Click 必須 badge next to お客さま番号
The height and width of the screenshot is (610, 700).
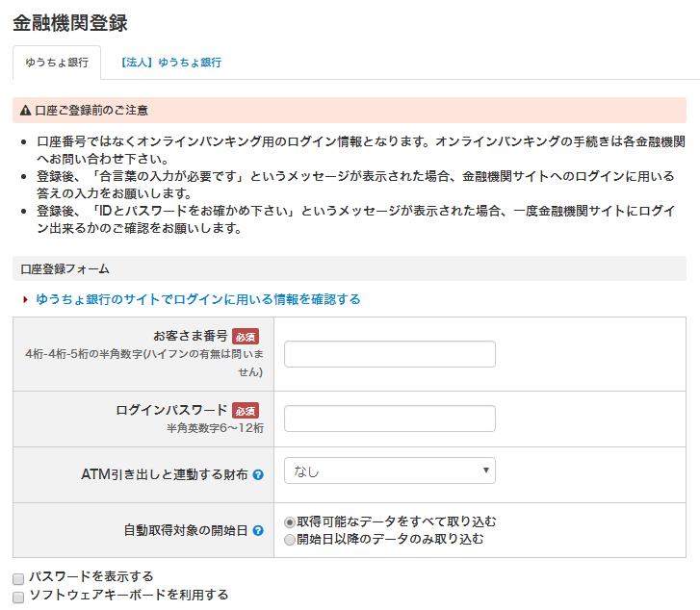click(x=246, y=337)
